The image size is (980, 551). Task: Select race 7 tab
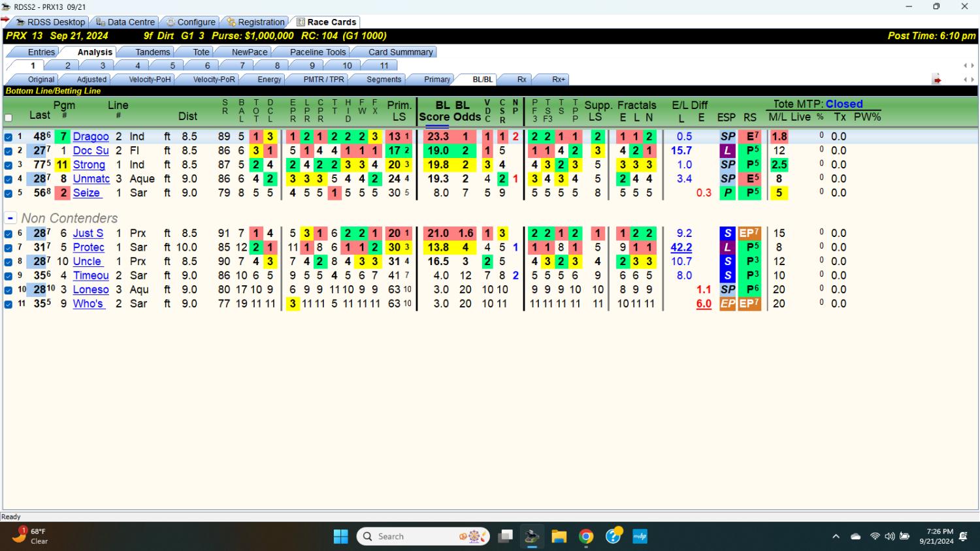pos(242,65)
